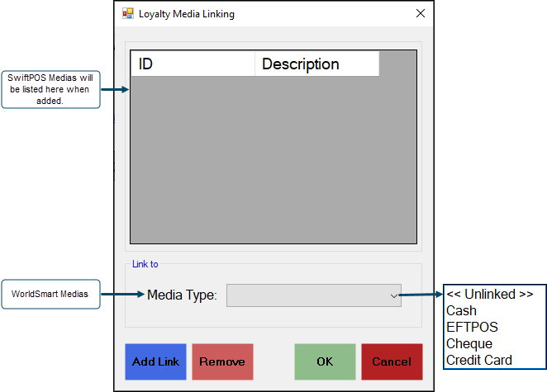Select << Unlinked >> in media list
This screenshot has height=392, width=547.
[x=489, y=294]
